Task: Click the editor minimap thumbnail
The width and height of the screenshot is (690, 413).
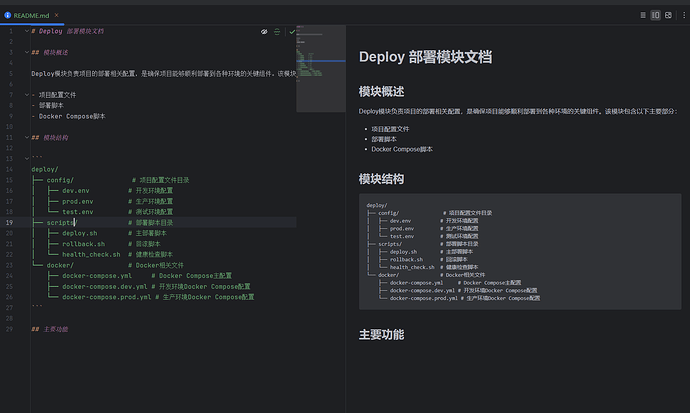Action: point(321,69)
